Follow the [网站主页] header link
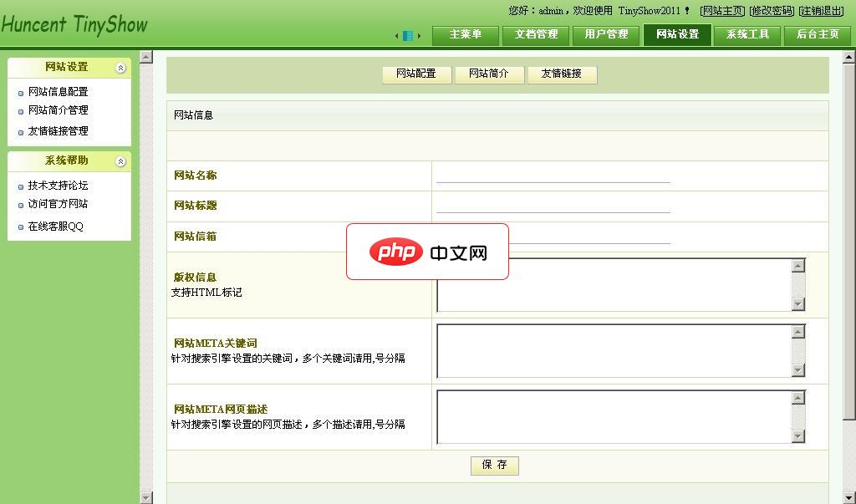Screen dimensions: 856x504 [722, 11]
